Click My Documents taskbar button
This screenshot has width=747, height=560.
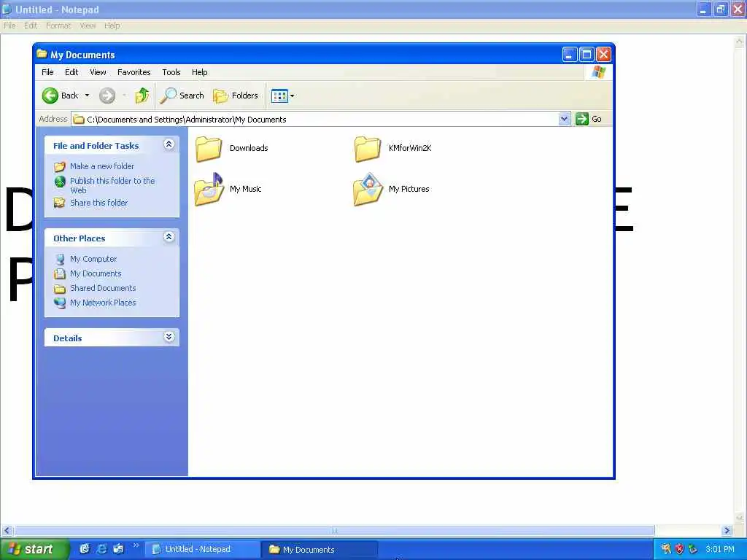point(319,550)
